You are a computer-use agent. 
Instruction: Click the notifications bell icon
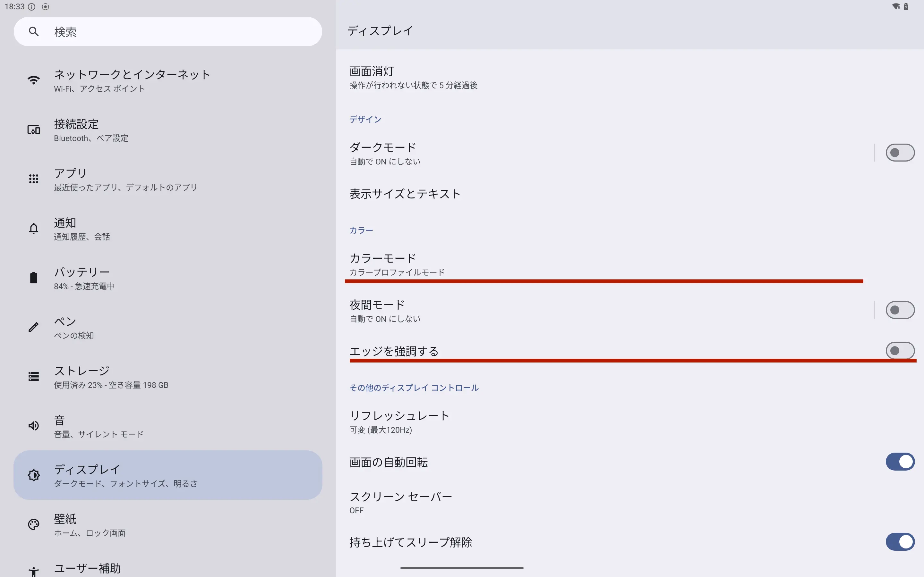34,228
